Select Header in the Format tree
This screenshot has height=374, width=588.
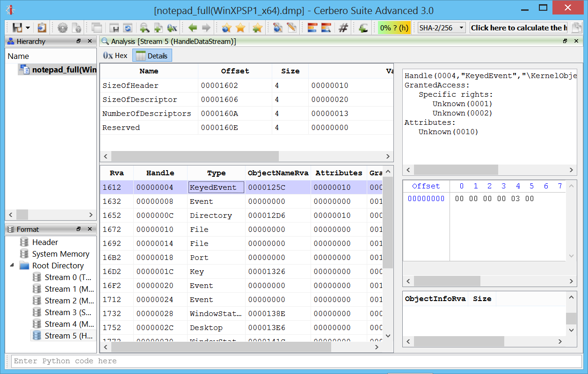click(x=45, y=242)
